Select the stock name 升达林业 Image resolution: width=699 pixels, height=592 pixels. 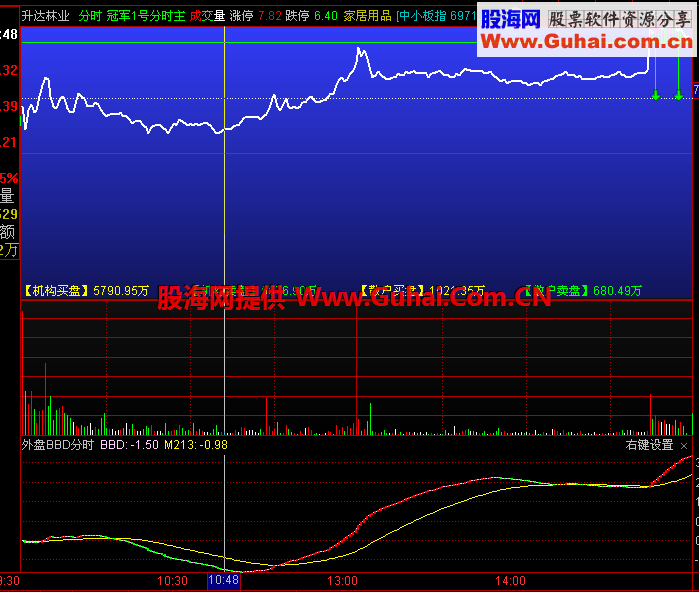tap(45, 16)
